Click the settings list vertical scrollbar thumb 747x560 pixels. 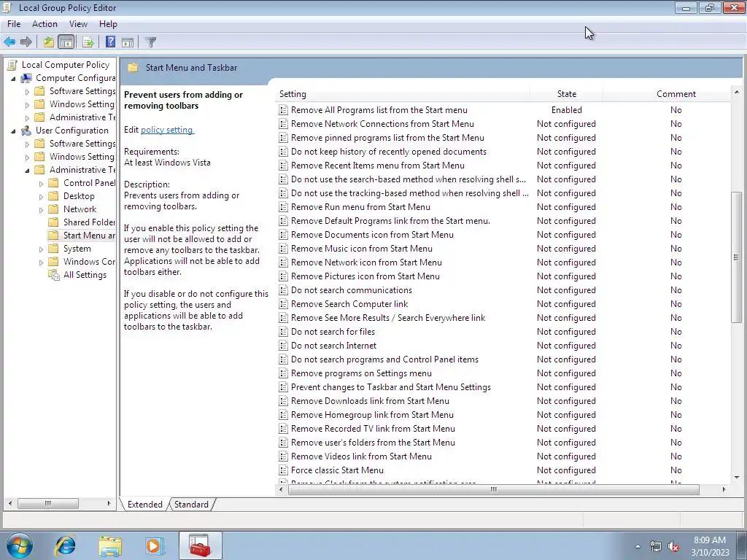point(737,257)
